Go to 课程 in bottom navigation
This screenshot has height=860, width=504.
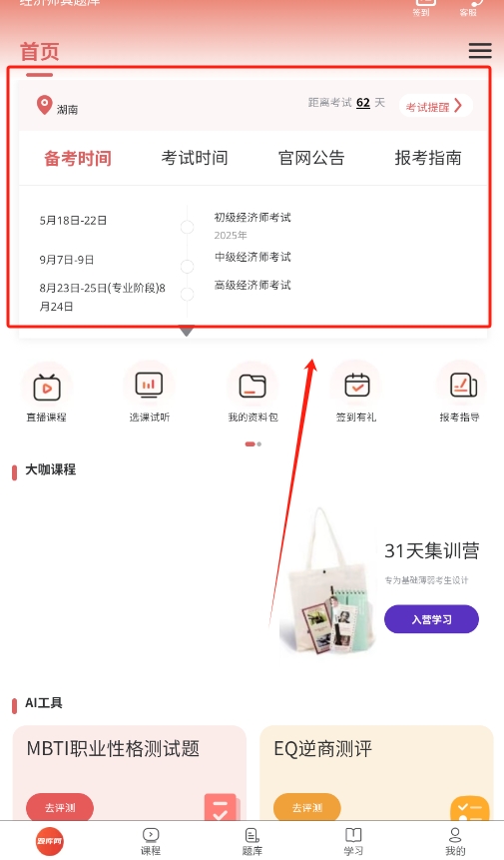151,841
